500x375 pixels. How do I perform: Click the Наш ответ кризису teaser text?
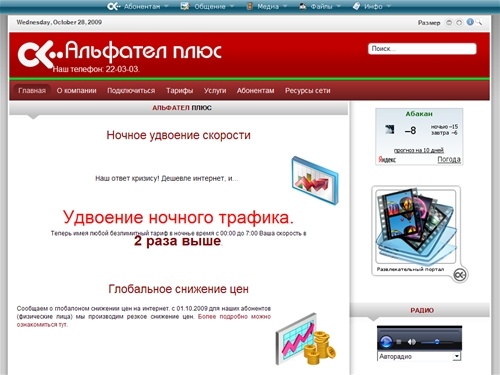point(167,179)
